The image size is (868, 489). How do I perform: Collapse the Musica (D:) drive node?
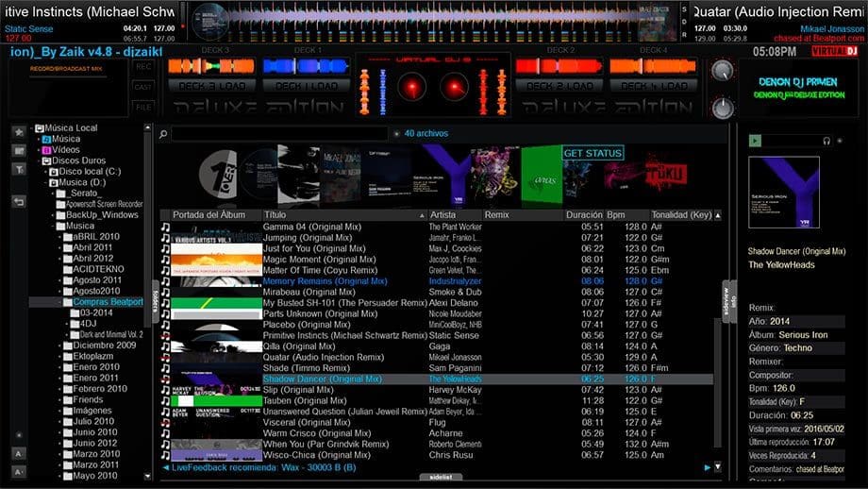click(45, 183)
